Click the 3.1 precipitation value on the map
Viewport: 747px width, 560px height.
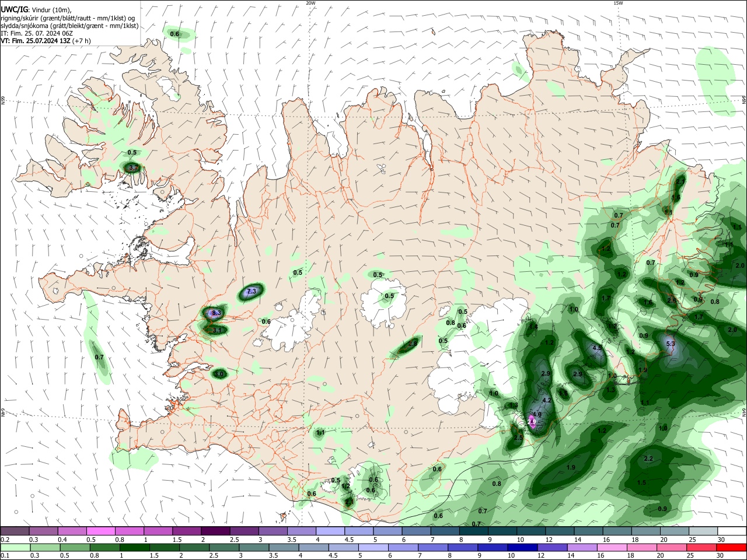pos(217,330)
